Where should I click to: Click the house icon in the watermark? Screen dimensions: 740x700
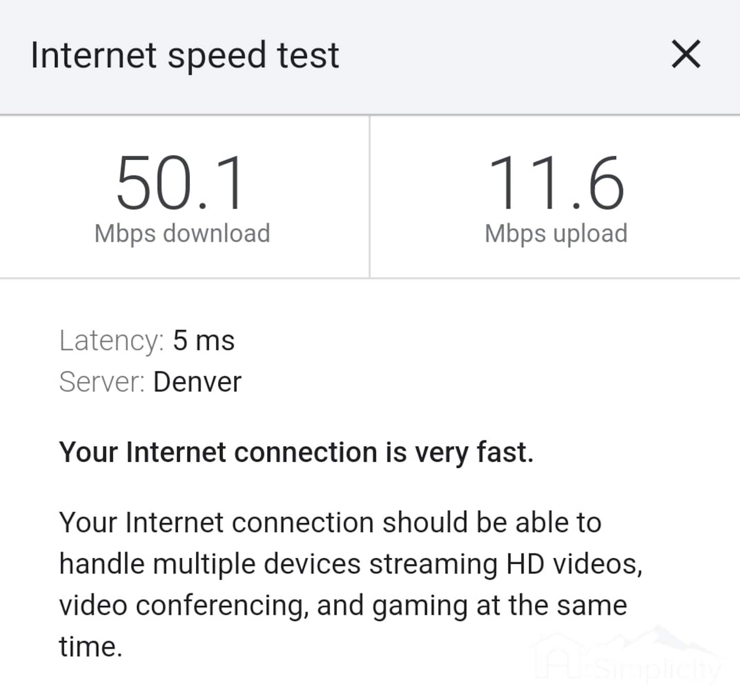(x=558, y=657)
